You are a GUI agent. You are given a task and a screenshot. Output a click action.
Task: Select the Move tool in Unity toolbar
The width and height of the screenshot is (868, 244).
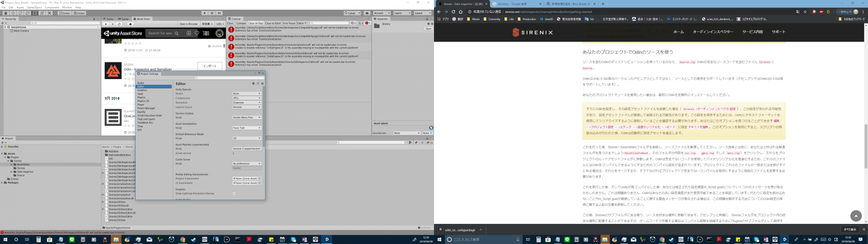click(x=13, y=13)
